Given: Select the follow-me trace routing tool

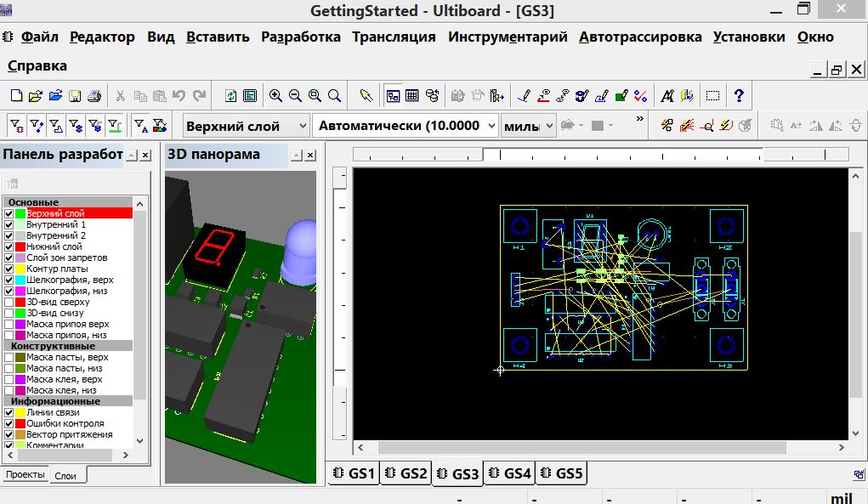Looking at the screenshot, I should 543,96.
